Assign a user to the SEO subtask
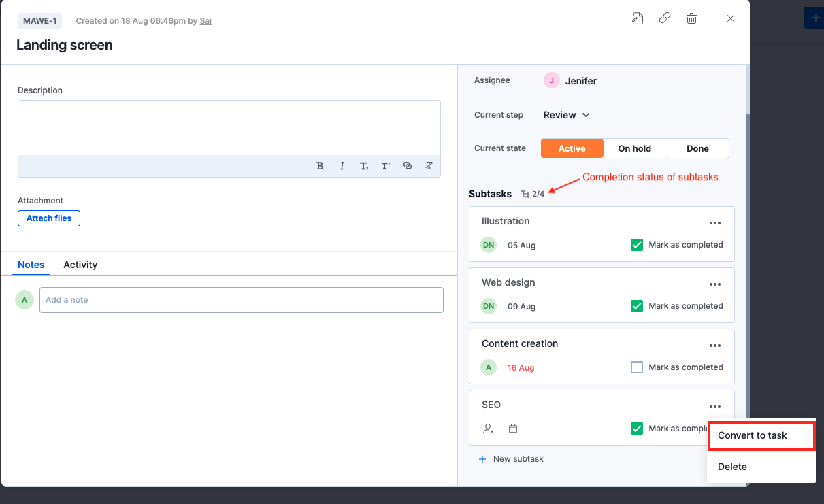The image size is (824, 504). (x=488, y=429)
